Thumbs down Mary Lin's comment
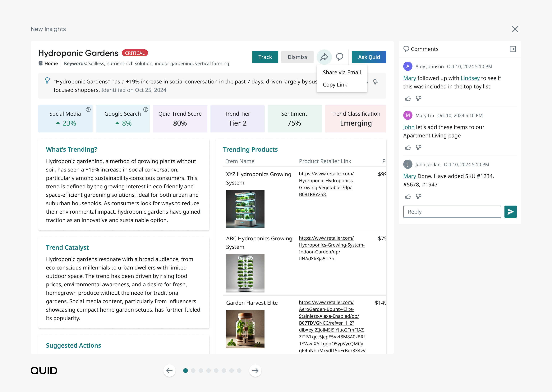The image size is (552, 392). (x=418, y=147)
